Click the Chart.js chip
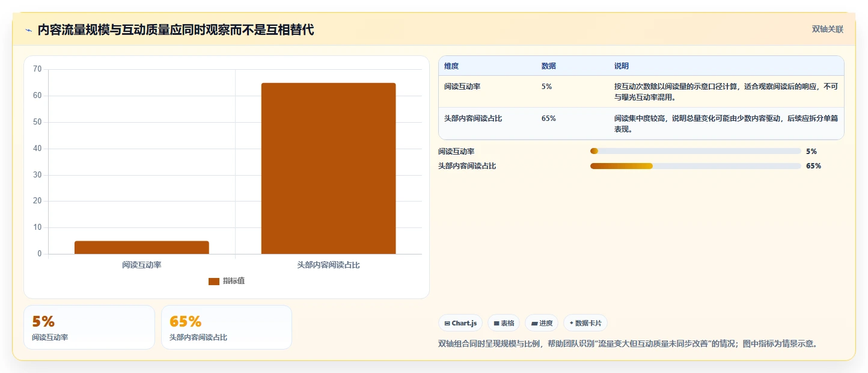This screenshot has width=868, height=373. pyautogui.click(x=460, y=323)
